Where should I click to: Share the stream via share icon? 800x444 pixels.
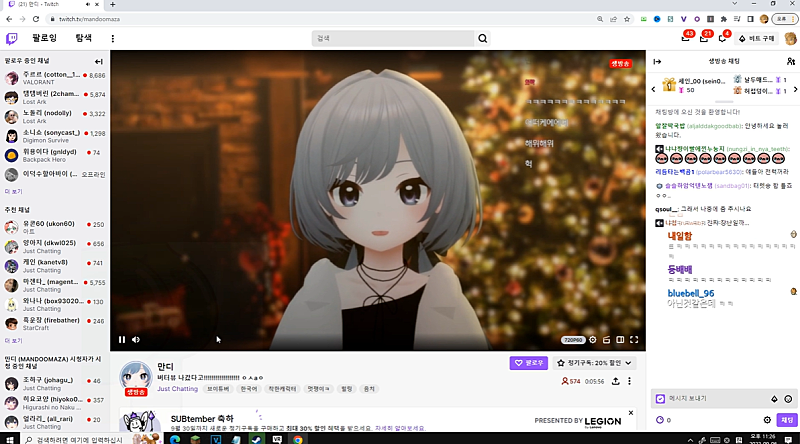coord(616,381)
